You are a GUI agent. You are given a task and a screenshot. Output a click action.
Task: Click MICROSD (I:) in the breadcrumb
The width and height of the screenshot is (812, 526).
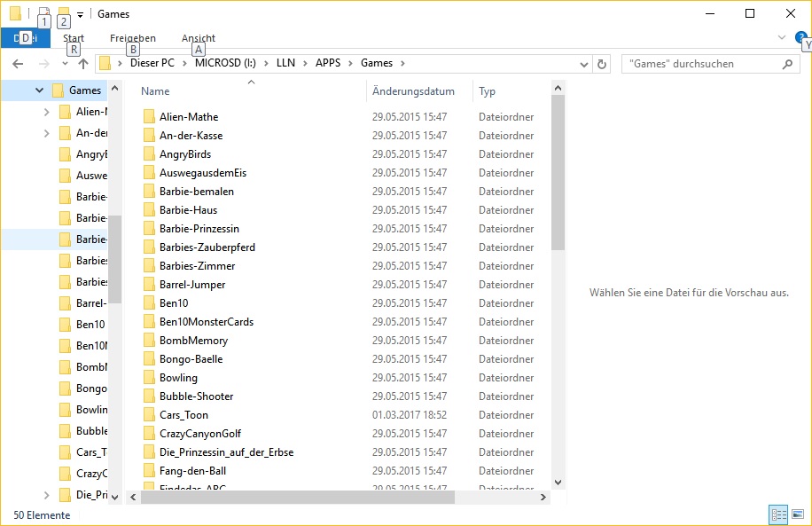(225, 63)
